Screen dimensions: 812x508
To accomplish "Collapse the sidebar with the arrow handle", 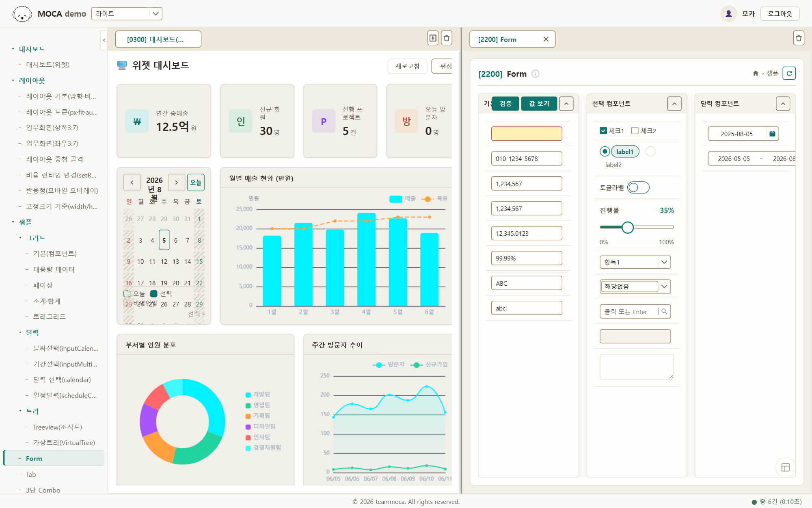I will point(104,40).
